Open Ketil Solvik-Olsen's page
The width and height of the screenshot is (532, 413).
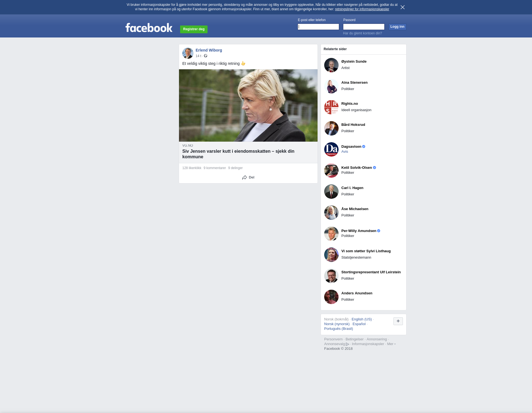[x=356, y=168]
